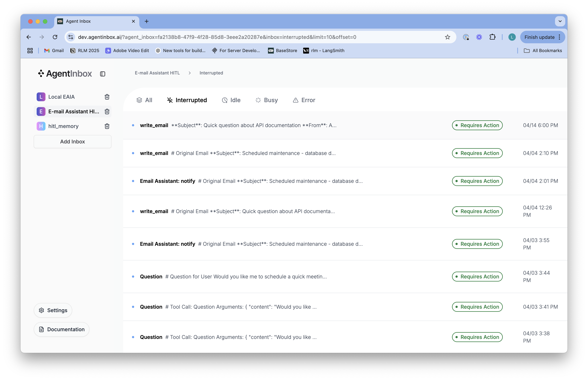The height and width of the screenshot is (380, 588).
Task: Open the browser extensions puzzle icon
Action: tap(492, 37)
